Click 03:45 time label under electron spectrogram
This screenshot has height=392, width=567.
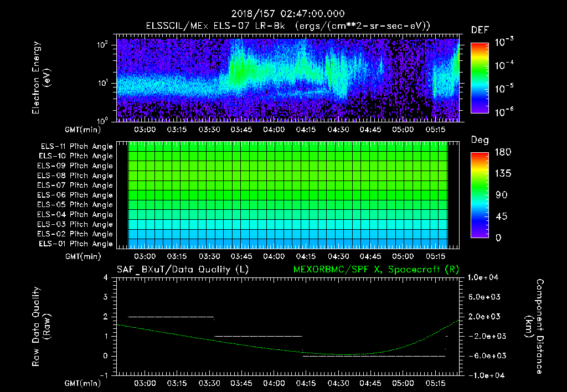tap(241, 130)
